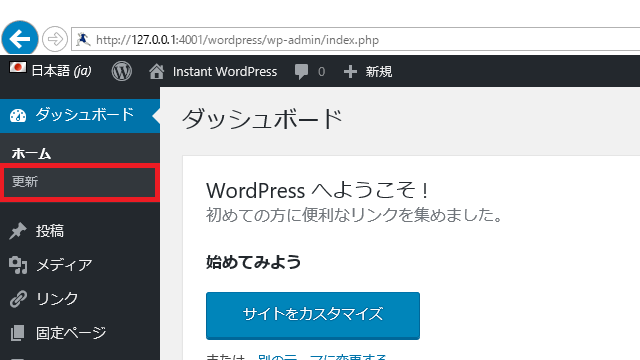Open the comments bubble icon
Viewport: 640px width, 360px height.
(x=302, y=72)
